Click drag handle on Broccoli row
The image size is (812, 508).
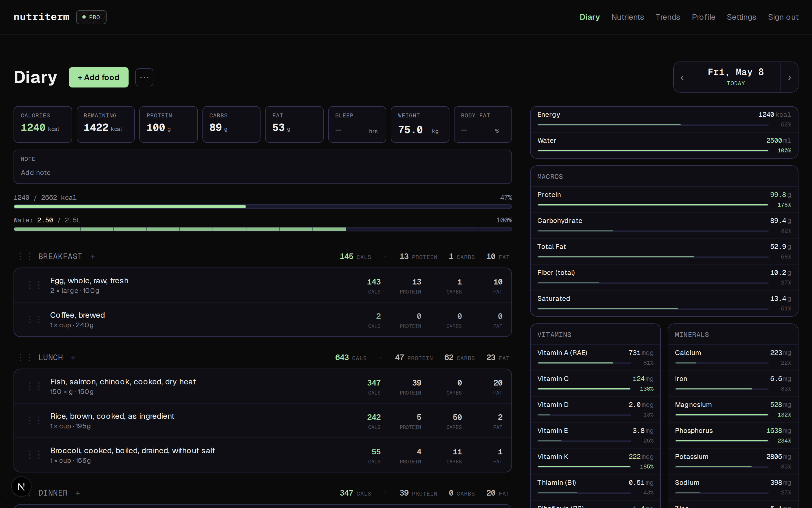point(34,455)
